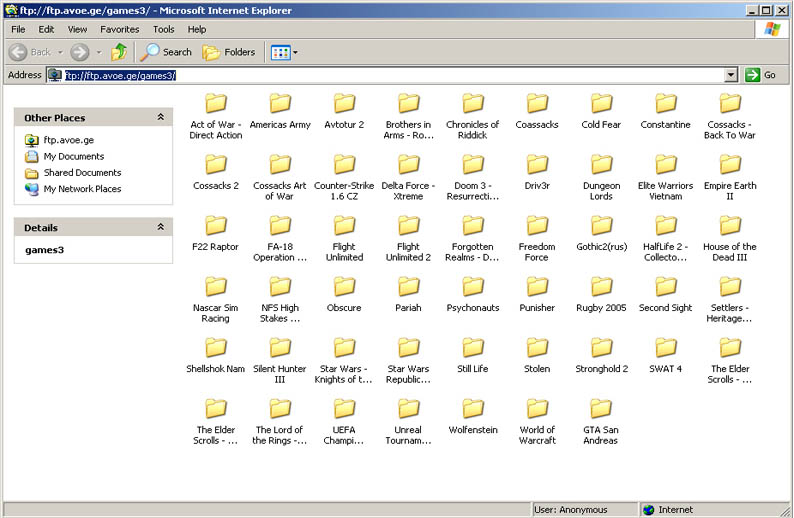Select the GTA San Andreas folder
The width and height of the screenshot is (794, 518).
pos(601,421)
